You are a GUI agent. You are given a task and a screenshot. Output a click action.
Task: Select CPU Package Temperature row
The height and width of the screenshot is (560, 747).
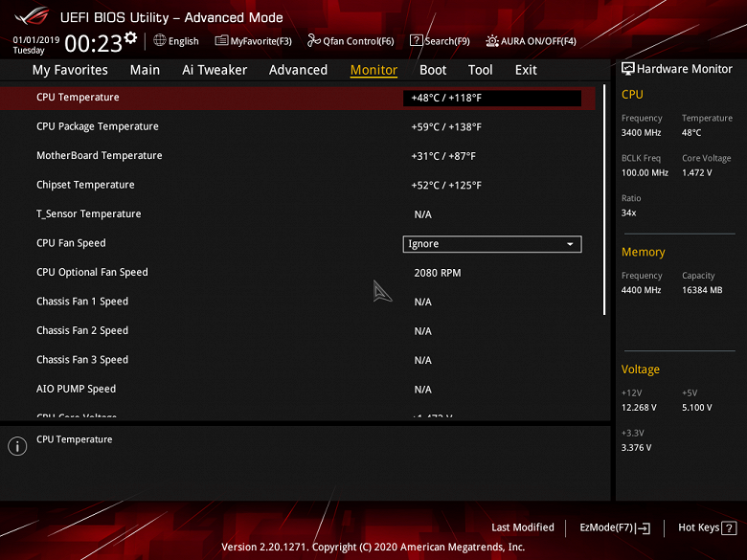298,126
